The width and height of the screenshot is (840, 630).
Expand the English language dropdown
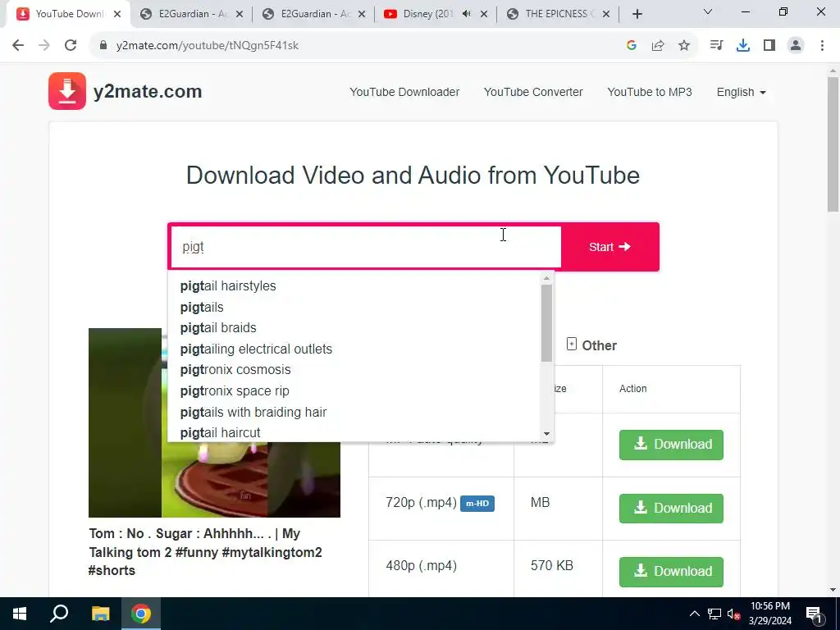(x=742, y=92)
